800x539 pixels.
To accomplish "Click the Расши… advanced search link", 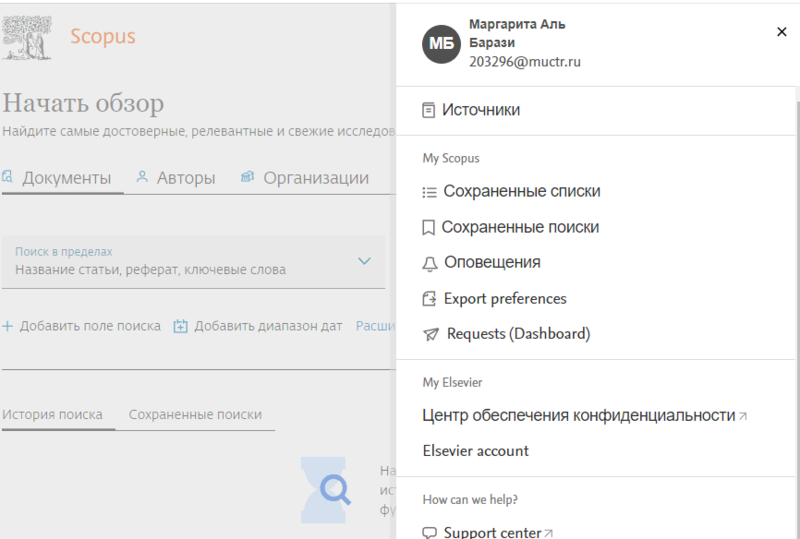I will click(x=376, y=326).
